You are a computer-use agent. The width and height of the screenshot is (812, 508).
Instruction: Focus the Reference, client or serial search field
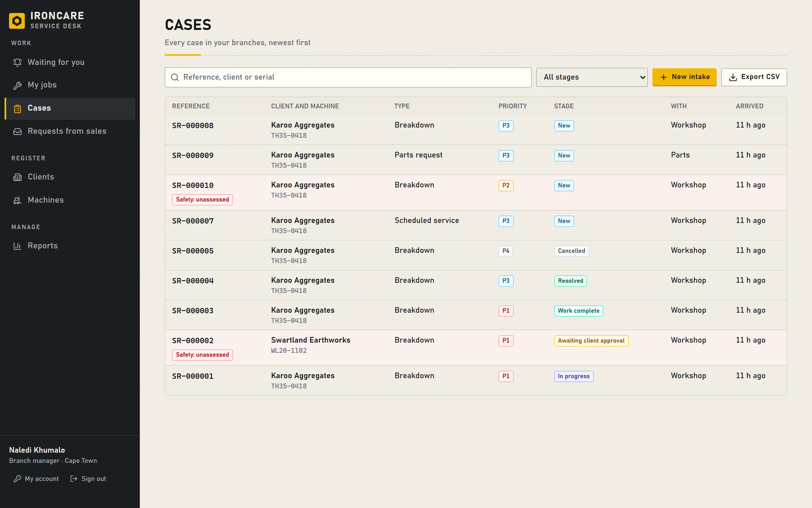[348, 77]
